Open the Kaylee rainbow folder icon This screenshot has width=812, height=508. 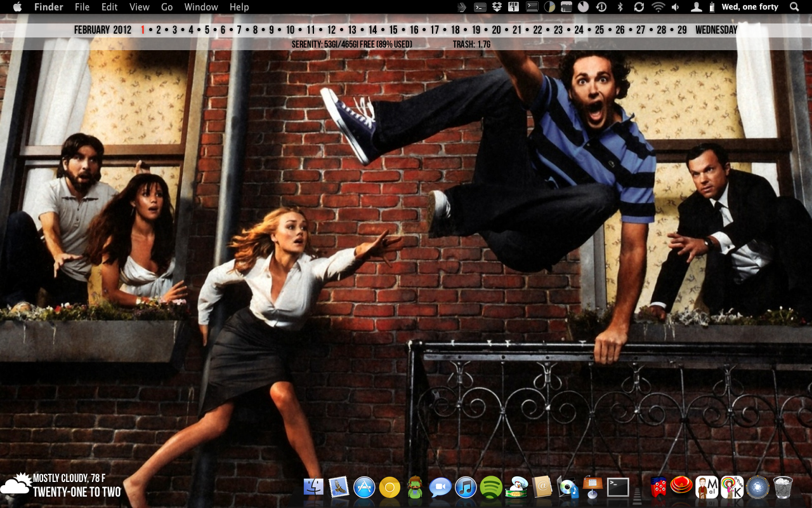click(732, 487)
